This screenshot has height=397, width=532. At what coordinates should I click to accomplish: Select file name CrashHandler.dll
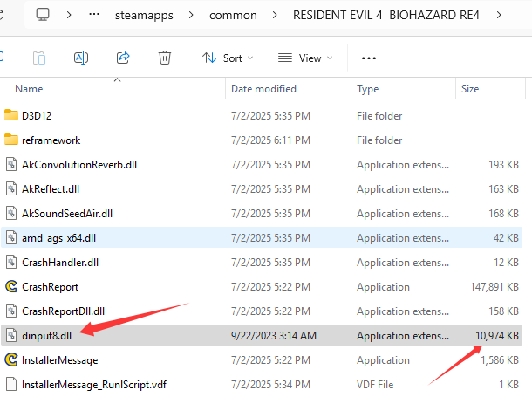(60, 263)
